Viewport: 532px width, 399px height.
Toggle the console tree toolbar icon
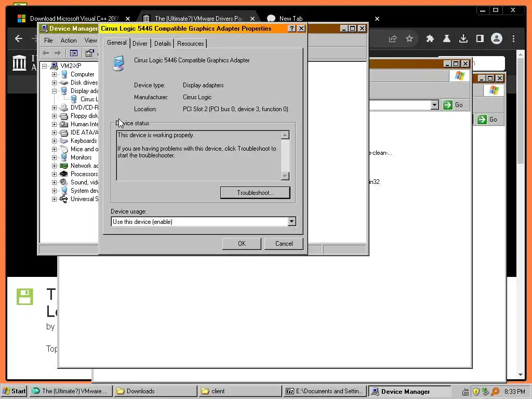click(x=73, y=53)
